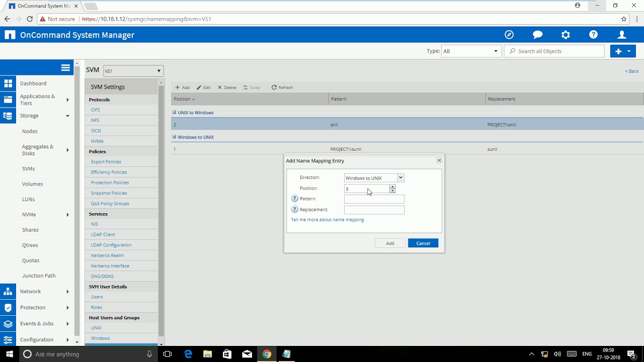
Task: Click the Cancel button in dialog
Action: click(x=423, y=243)
